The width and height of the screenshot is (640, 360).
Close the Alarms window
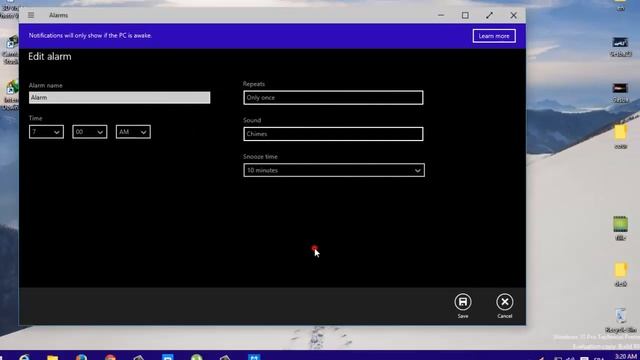click(x=513, y=15)
